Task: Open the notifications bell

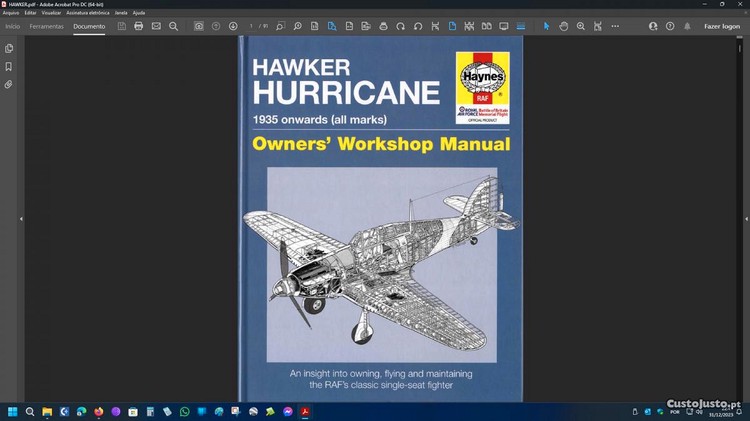Action: (687, 26)
